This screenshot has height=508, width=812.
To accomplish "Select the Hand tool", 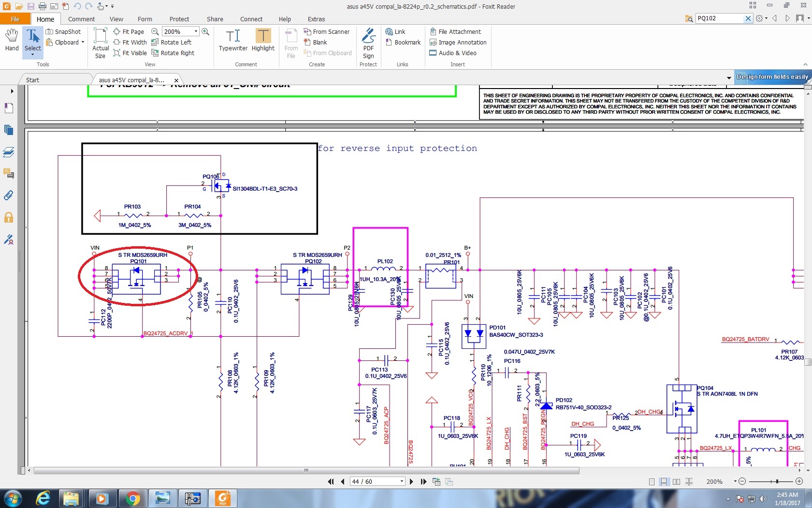I will click(12, 40).
